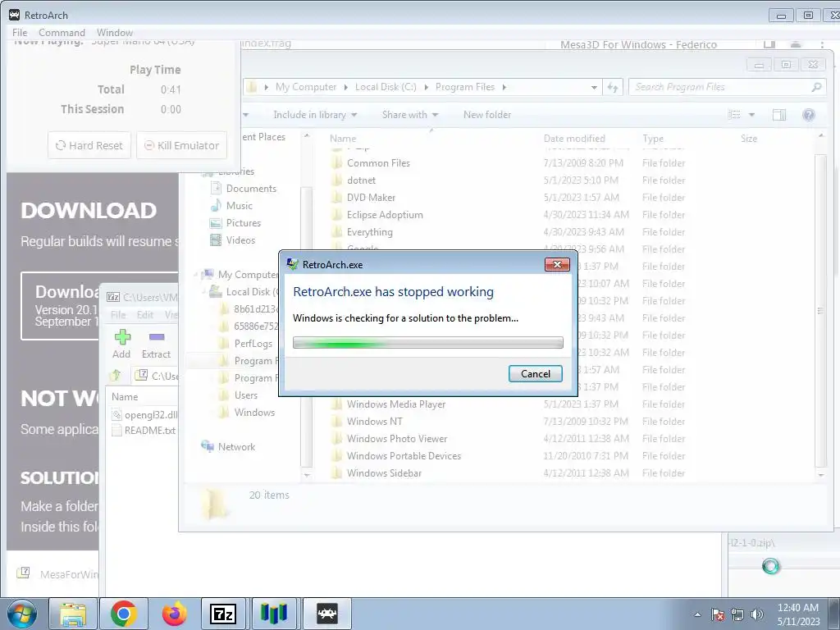
Task: Cancel the RetroArch.exe crash dialog
Action: click(x=535, y=373)
